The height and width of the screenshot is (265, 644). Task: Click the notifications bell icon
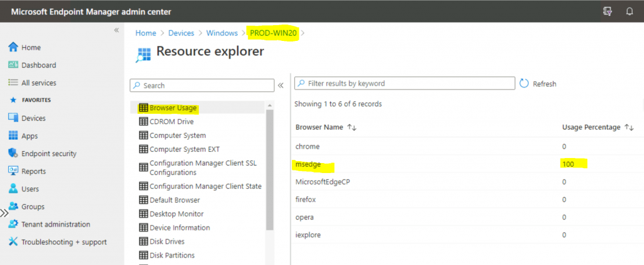click(629, 11)
